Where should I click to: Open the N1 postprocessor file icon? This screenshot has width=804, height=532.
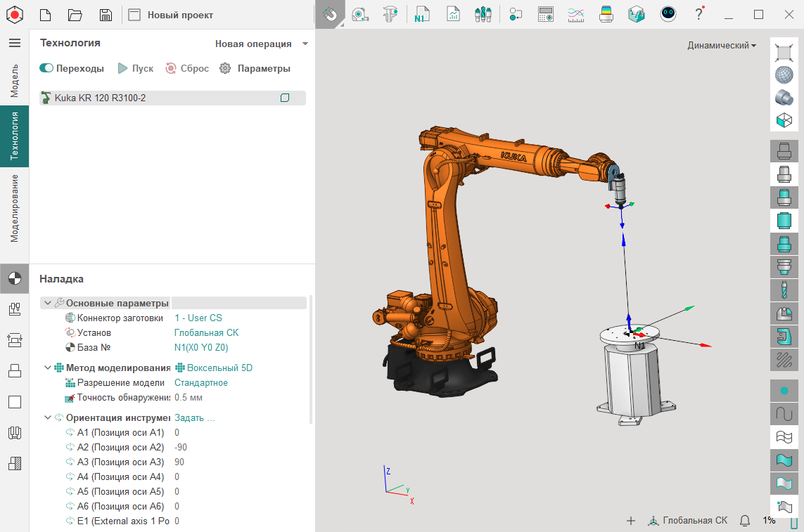[422, 14]
